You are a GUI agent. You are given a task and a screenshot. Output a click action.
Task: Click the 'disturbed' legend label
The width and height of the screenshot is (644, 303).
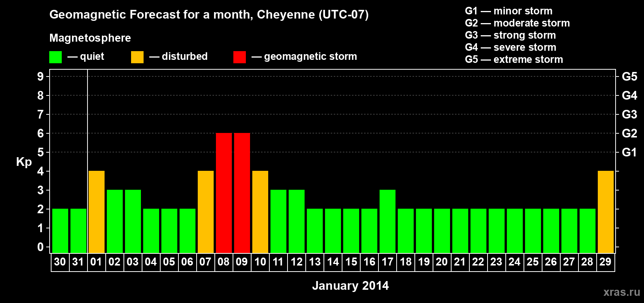point(184,56)
